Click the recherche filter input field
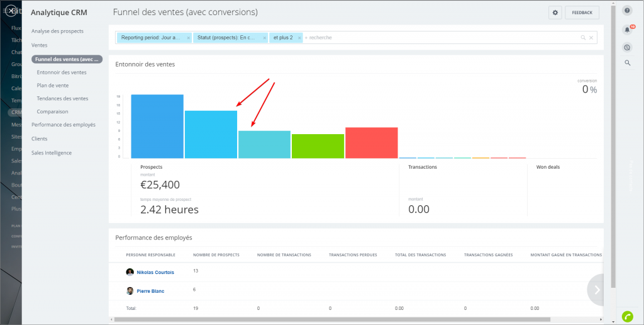 click(x=440, y=38)
